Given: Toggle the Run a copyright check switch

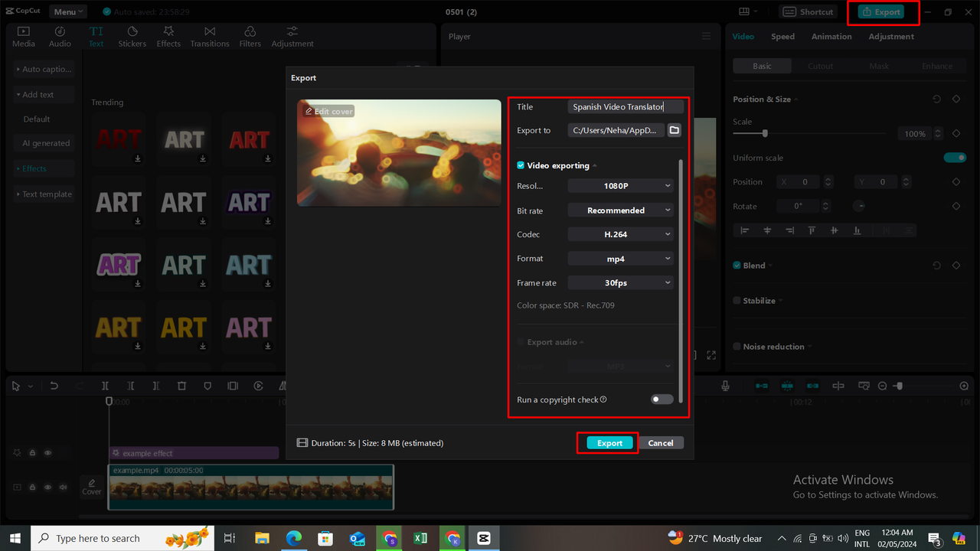Looking at the screenshot, I should click(x=661, y=399).
